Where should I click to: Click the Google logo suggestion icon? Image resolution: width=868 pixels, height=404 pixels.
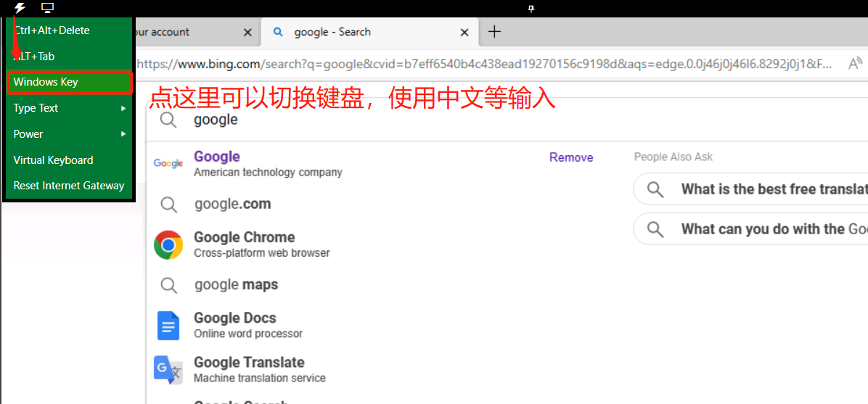tap(168, 163)
